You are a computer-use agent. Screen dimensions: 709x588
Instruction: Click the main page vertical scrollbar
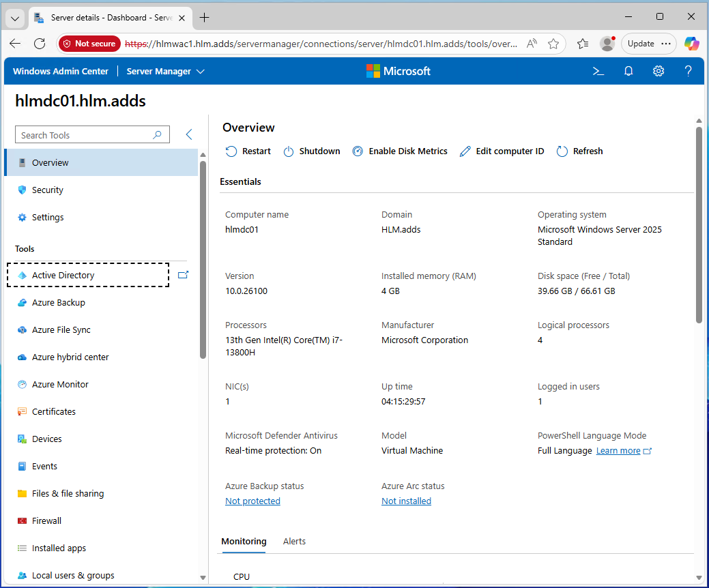[x=699, y=225]
